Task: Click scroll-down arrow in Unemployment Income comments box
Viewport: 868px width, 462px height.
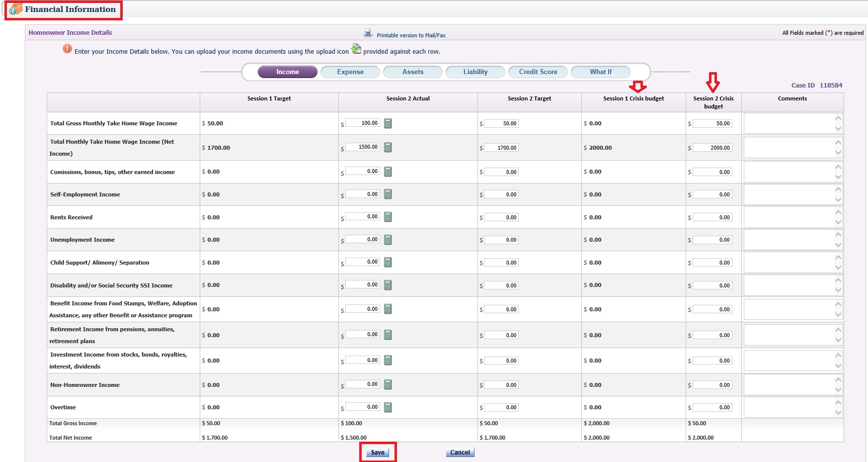Action: [x=838, y=245]
